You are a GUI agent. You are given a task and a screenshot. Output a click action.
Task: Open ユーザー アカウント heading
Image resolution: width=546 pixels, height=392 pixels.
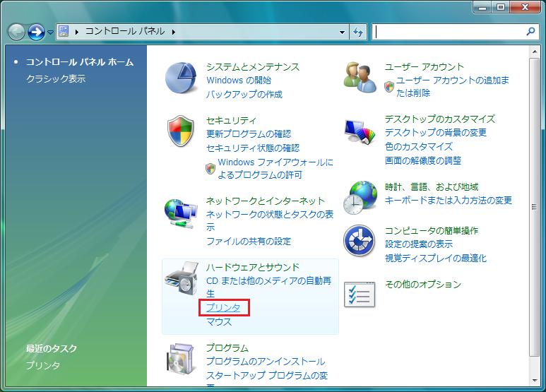[424, 67]
